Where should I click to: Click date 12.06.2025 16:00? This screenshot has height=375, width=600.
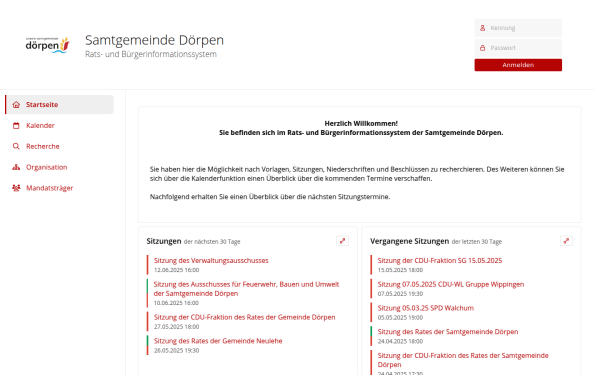(x=176, y=270)
